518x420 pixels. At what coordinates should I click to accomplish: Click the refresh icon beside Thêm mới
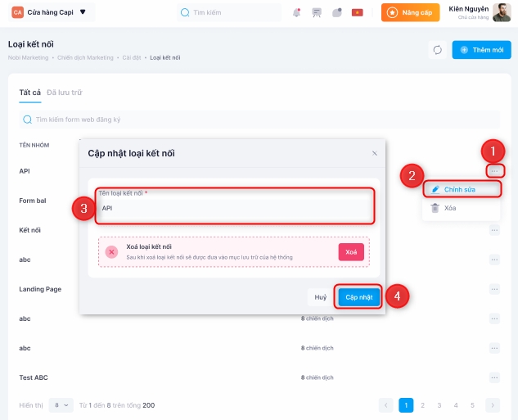click(x=438, y=50)
